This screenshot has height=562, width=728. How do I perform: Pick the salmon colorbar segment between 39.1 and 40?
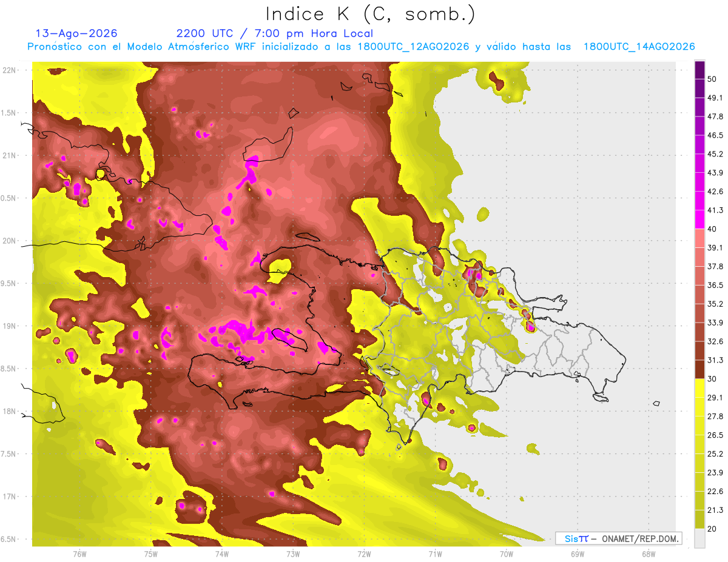[700, 239]
